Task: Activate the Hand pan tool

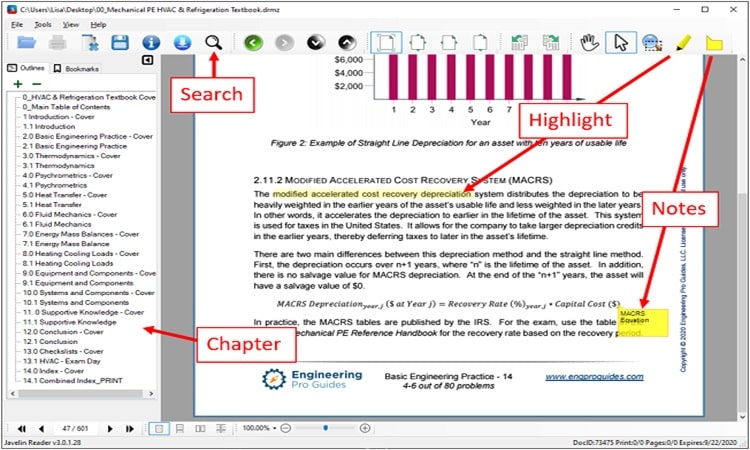Action: click(590, 43)
